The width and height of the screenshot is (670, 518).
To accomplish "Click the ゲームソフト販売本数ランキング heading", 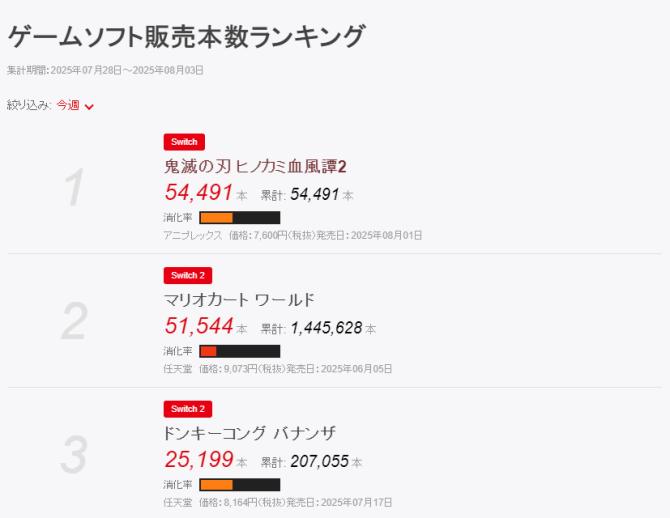I will 186,37.
